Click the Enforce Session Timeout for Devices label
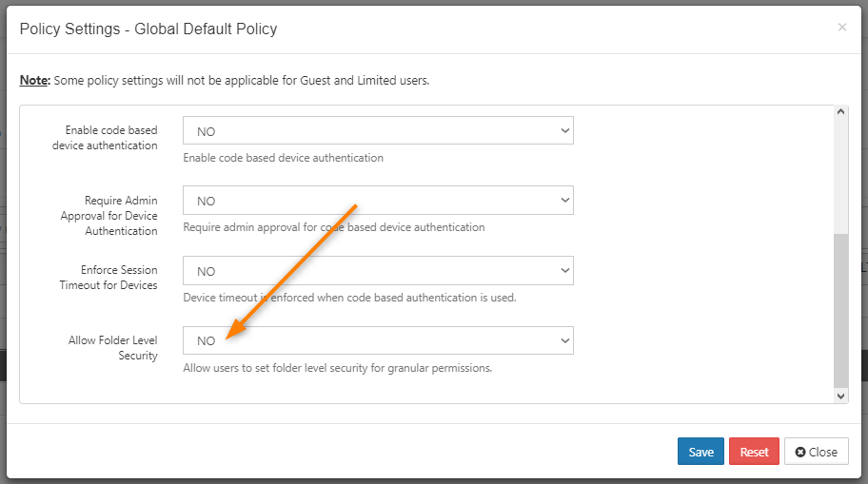 click(x=108, y=278)
